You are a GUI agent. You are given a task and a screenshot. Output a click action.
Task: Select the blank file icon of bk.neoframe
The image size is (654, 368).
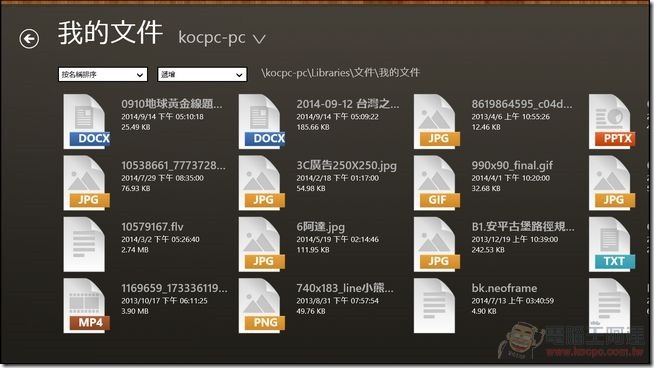(434, 305)
